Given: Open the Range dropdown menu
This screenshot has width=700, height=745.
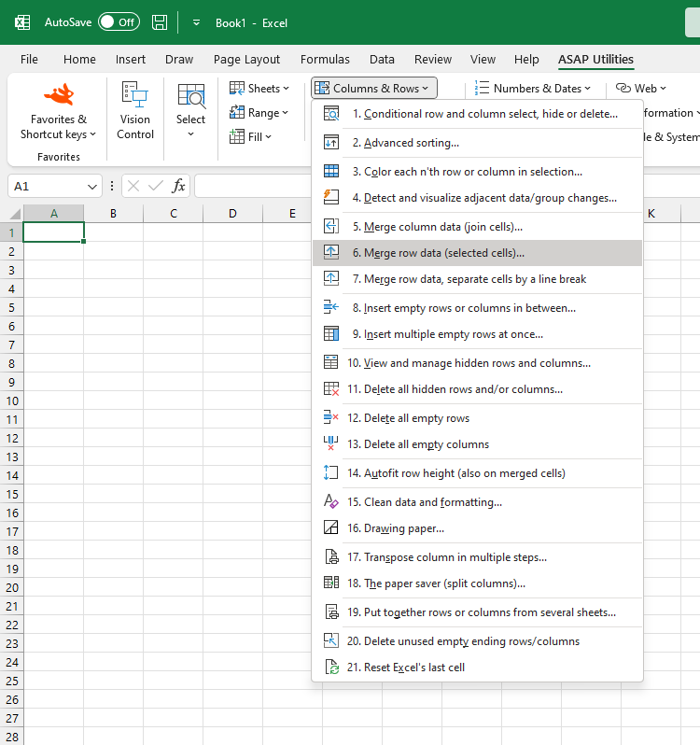Looking at the screenshot, I should click(x=259, y=113).
